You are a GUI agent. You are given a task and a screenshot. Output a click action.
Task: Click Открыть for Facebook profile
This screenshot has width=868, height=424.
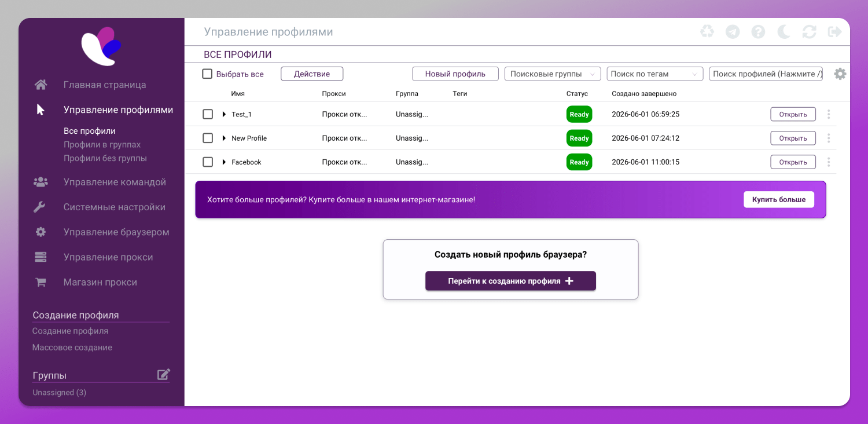(793, 162)
